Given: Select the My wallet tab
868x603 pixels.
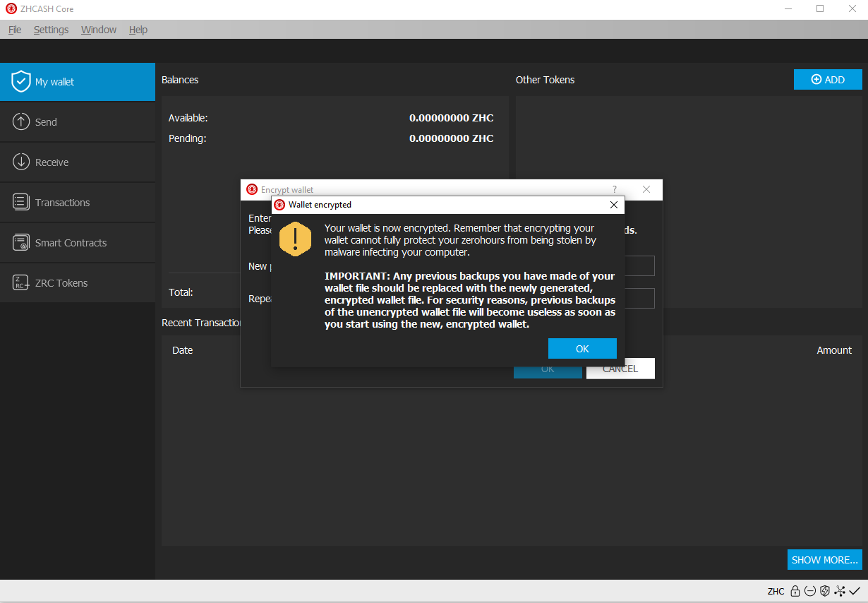Looking at the screenshot, I should [78, 82].
